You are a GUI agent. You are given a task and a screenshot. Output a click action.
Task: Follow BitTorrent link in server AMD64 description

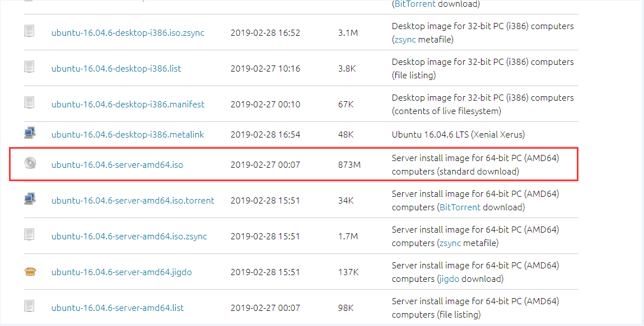coord(460,207)
